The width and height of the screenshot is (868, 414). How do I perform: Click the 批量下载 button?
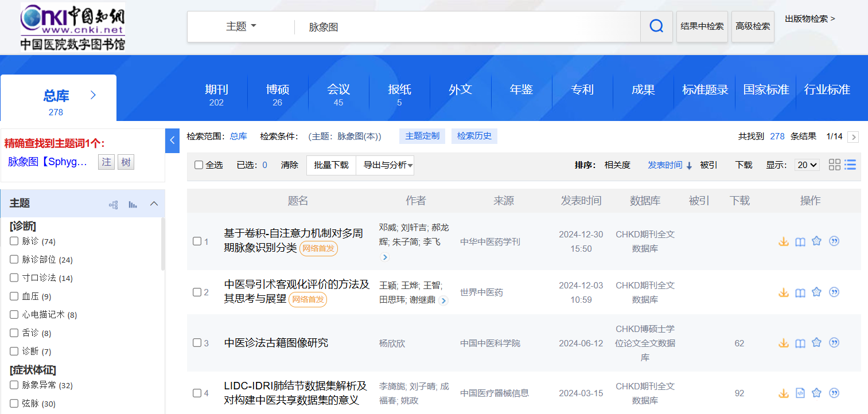331,165
